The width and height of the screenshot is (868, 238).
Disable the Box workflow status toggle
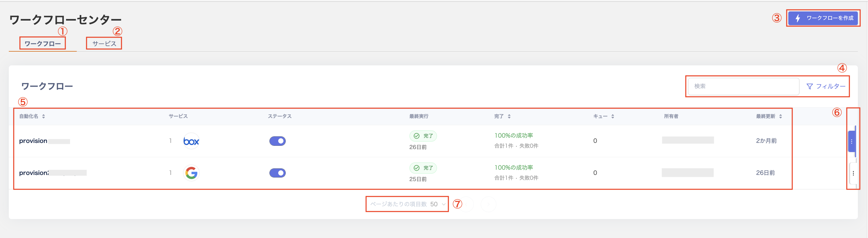(x=277, y=141)
